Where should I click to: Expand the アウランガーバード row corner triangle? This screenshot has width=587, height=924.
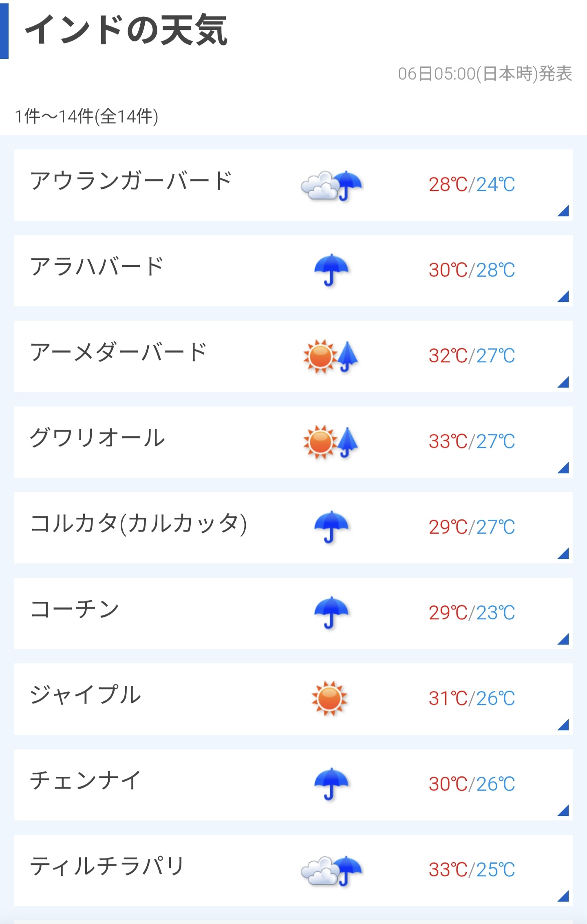pyautogui.click(x=563, y=211)
